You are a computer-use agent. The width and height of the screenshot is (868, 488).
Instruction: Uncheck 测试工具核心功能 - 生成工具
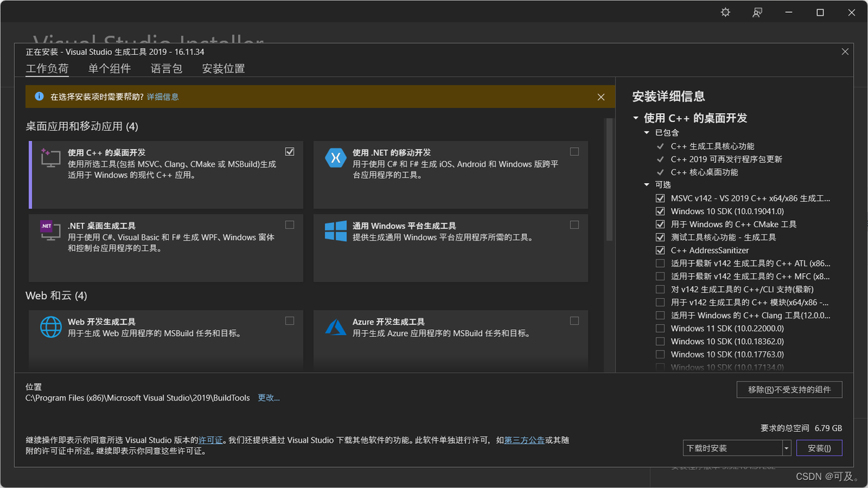pos(660,237)
